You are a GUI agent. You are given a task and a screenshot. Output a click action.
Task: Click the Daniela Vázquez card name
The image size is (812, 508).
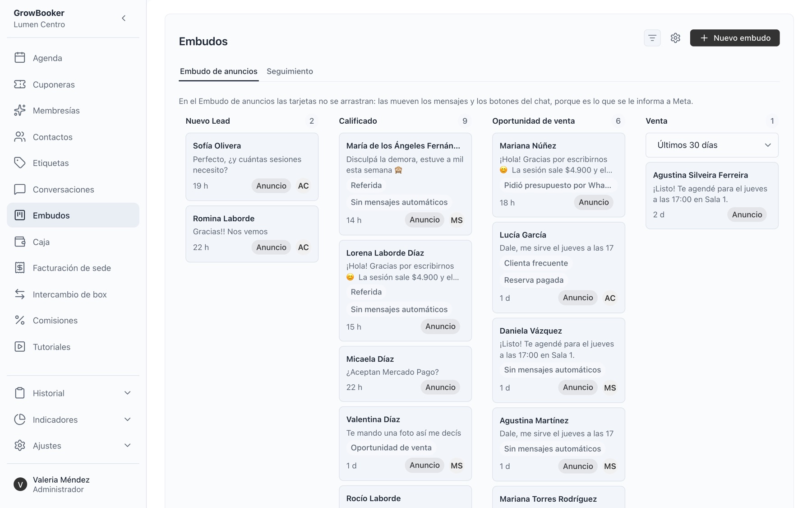click(x=531, y=331)
